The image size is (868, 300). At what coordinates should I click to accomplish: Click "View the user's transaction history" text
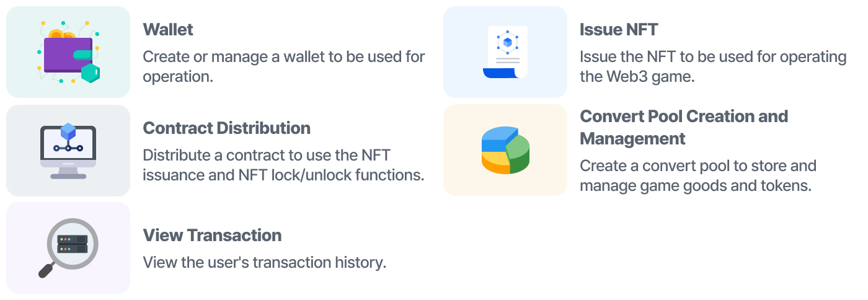click(265, 262)
